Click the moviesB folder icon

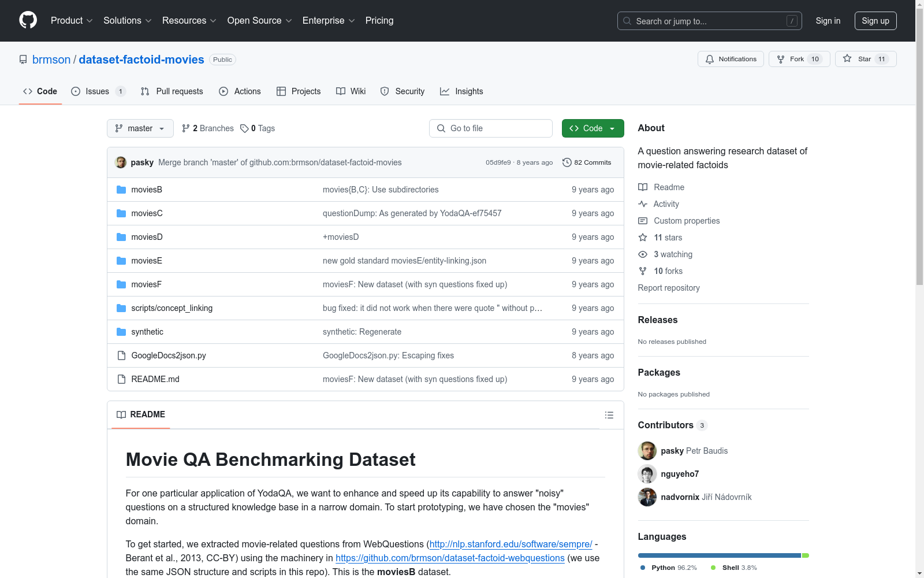point(121,190)
